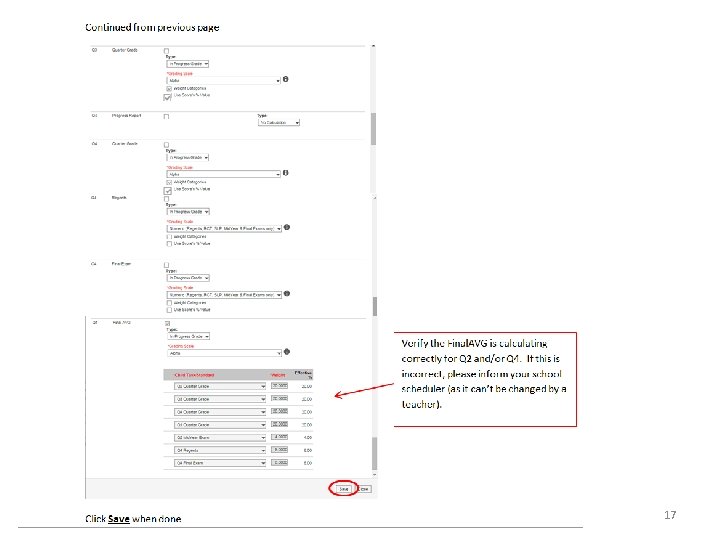Click the weight field for Q4 Regents child task

click(x=280, y=450)
